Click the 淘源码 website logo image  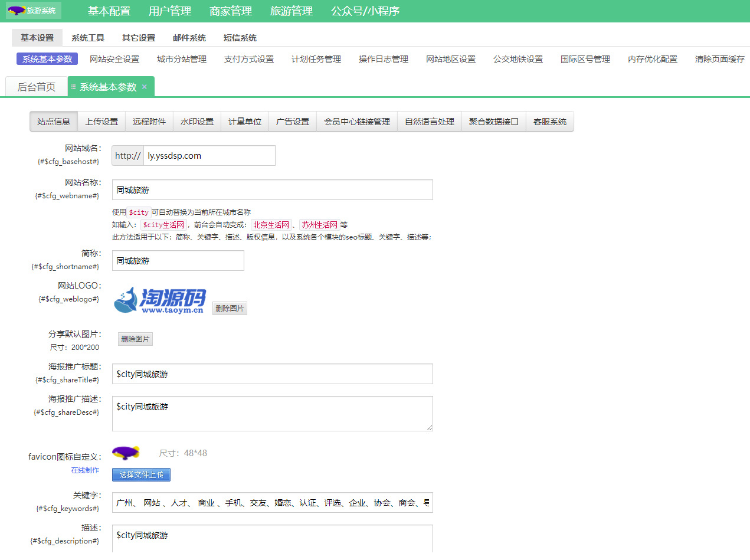160,300
